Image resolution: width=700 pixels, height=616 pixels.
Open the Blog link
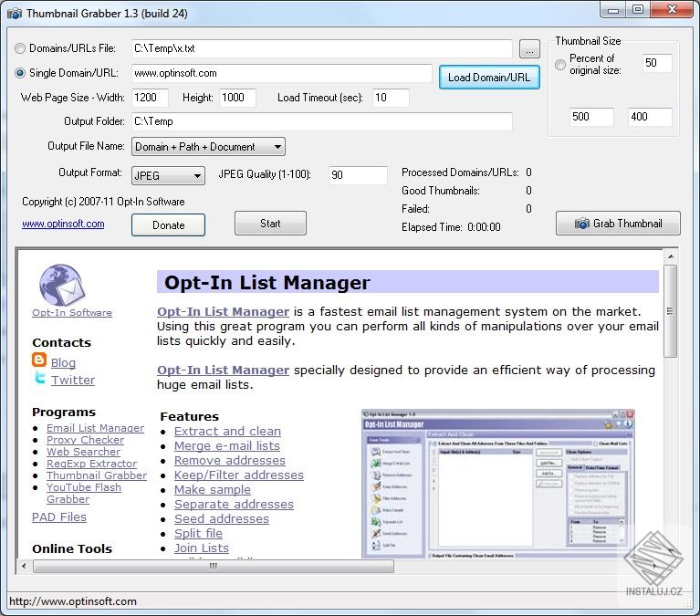tap(63, 363)
